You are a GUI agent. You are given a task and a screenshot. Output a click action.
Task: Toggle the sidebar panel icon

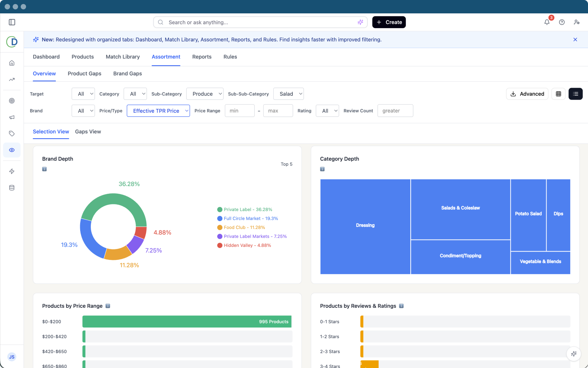12,22
